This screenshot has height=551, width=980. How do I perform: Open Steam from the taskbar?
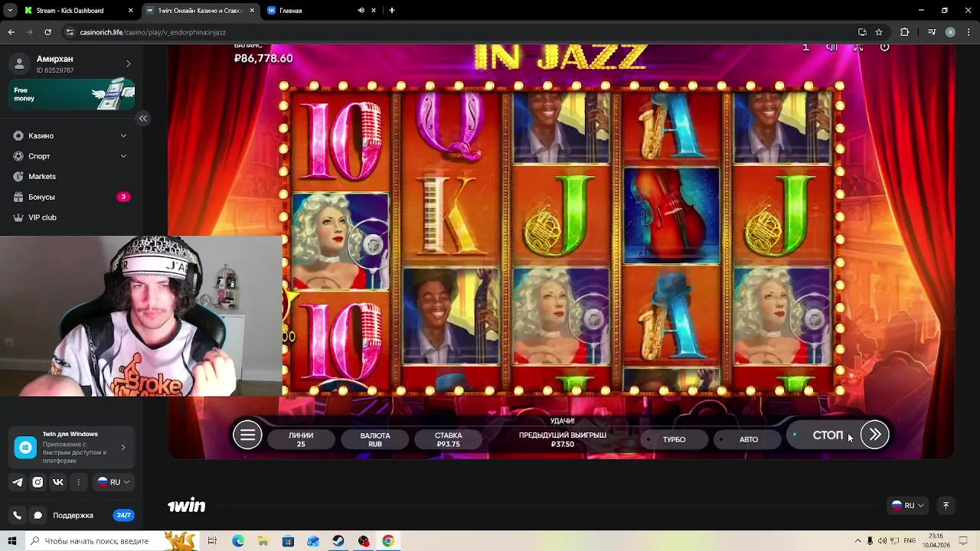[338, 541]
